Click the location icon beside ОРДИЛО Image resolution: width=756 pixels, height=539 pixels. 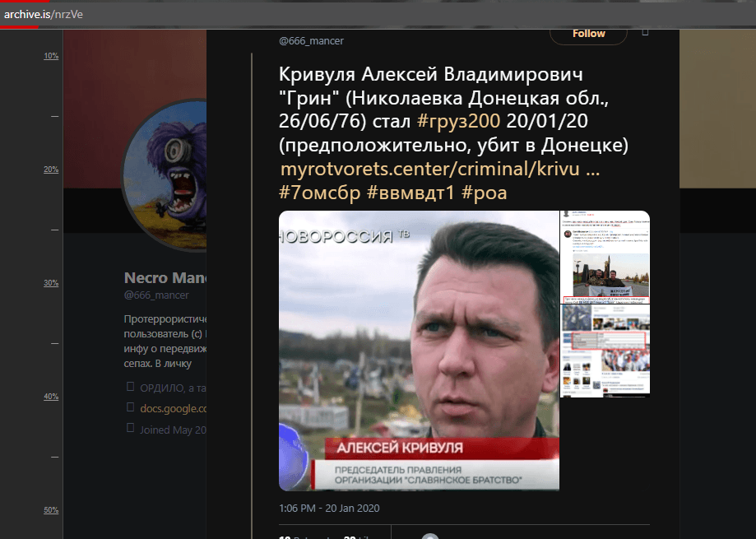(x=130, y=387)
